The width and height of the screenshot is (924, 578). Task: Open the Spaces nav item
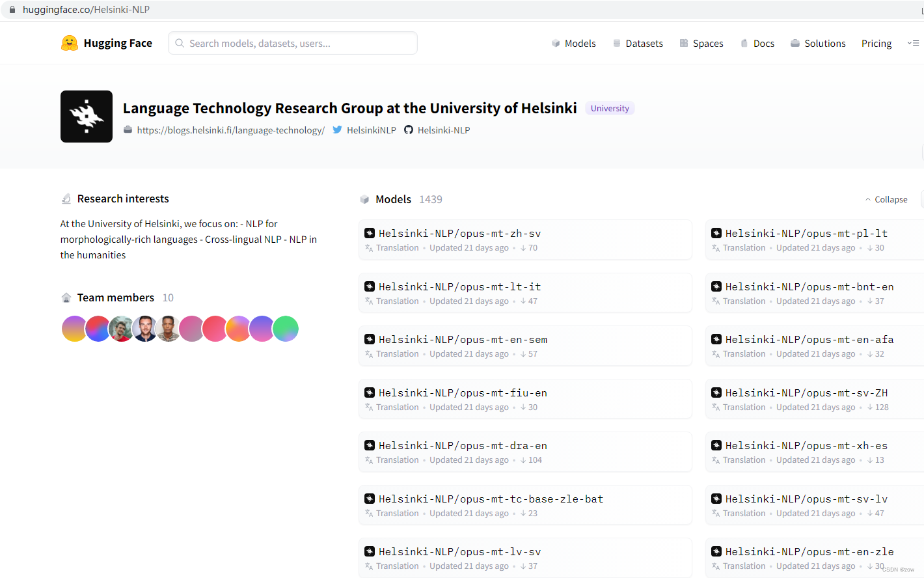701,44
